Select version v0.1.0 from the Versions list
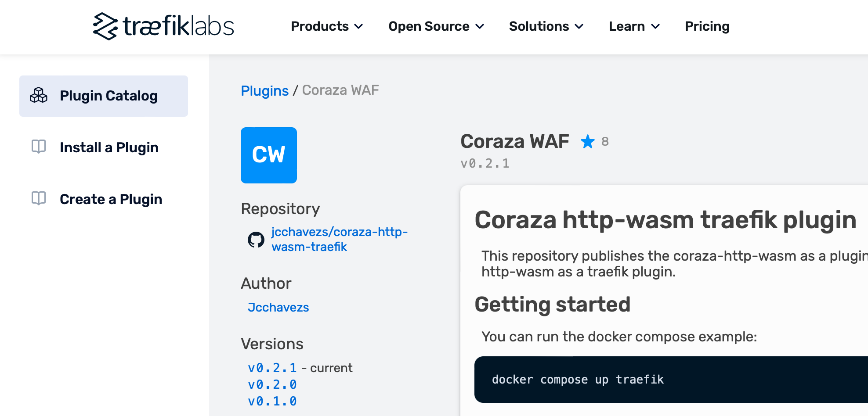 272,401
